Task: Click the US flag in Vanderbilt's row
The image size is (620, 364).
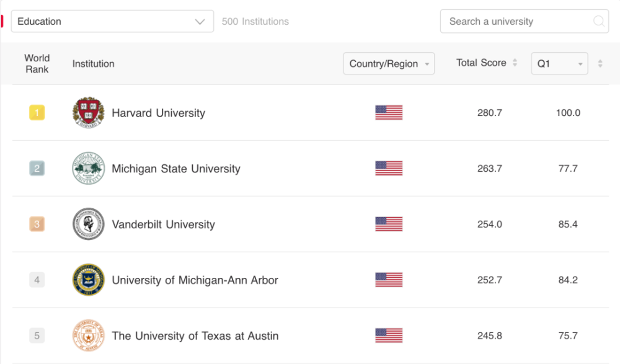Action: click(389, 224)
